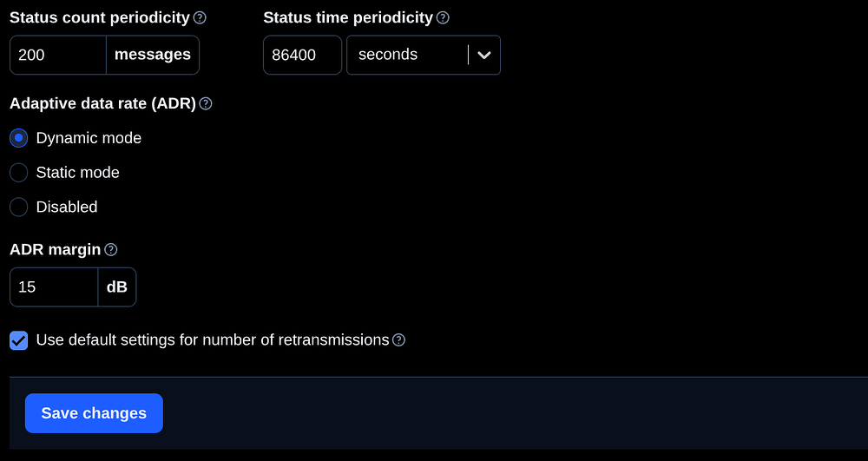Open the seconds time unit dropdown
Screen dimensions: 868x461
click(424, 55)
